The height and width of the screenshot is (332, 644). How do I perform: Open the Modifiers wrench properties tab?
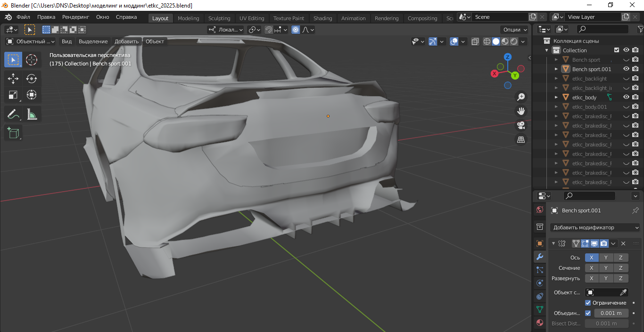point(540,257)
